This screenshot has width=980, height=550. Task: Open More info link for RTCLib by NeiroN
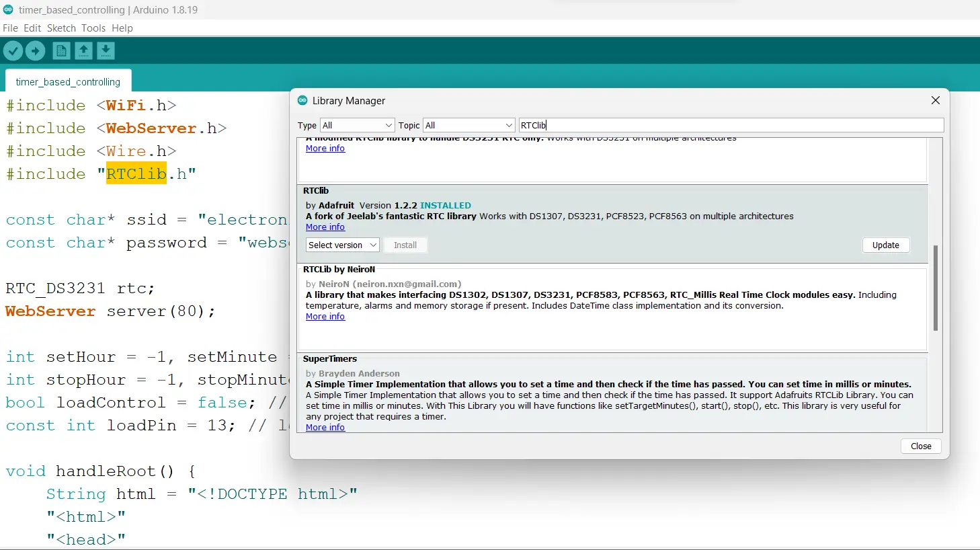tap(325, 317)
